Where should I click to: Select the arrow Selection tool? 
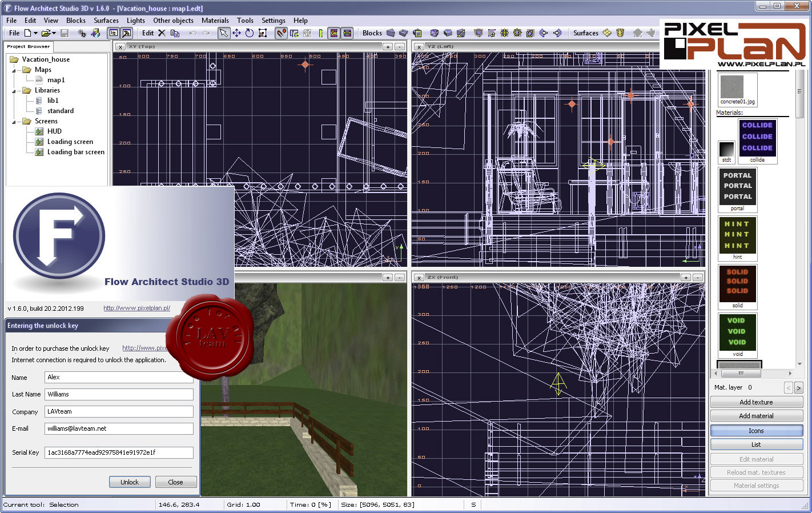224,33
